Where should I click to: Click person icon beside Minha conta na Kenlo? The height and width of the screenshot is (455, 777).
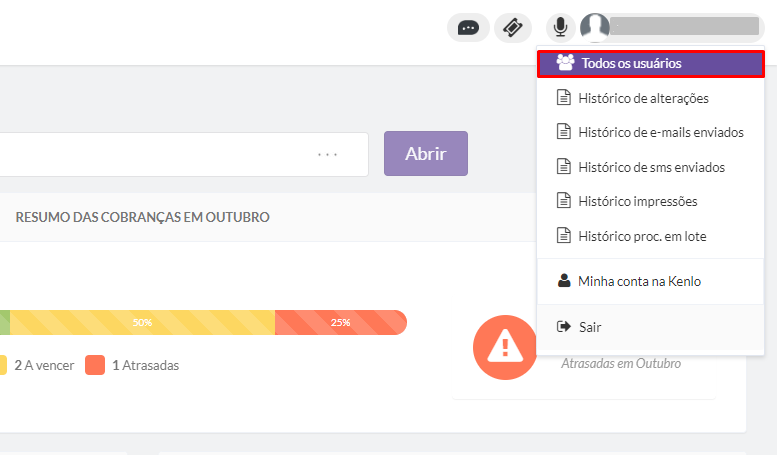tap(564, 281)
